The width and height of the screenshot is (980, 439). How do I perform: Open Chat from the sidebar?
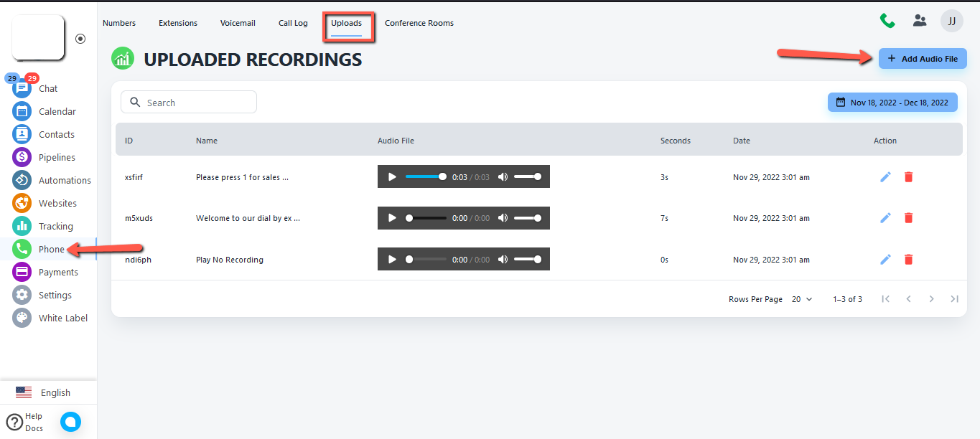coord(47,88)
